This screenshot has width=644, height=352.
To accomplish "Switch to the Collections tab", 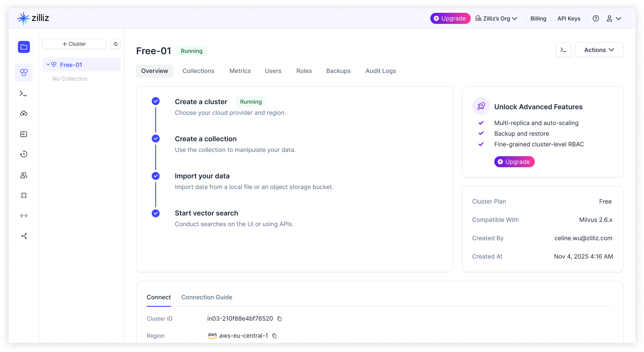I will pos(198,71).
